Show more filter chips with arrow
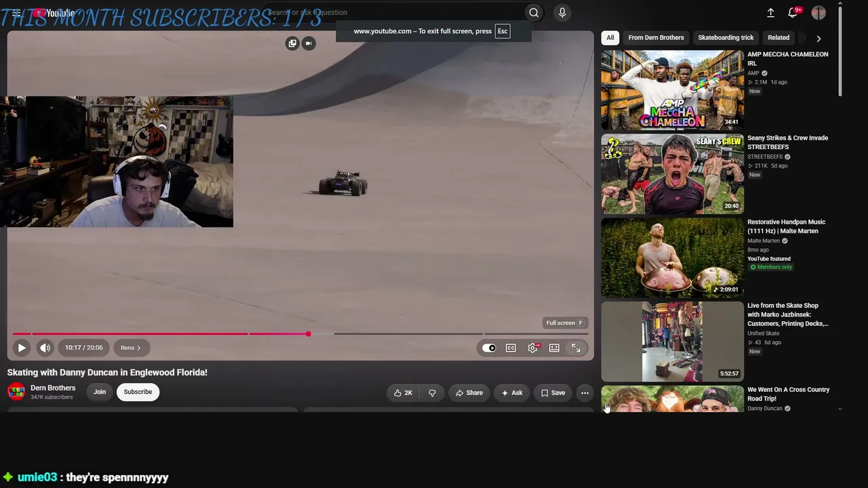Screen dimensions: 868x488 coord(818,39)
